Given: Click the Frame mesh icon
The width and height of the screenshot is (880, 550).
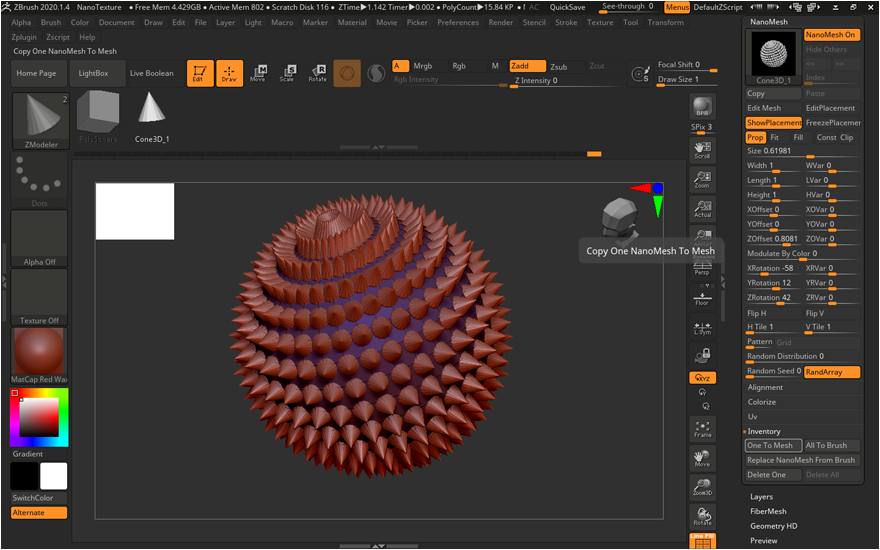Looking at the screenshot, I should click(702, 429).
